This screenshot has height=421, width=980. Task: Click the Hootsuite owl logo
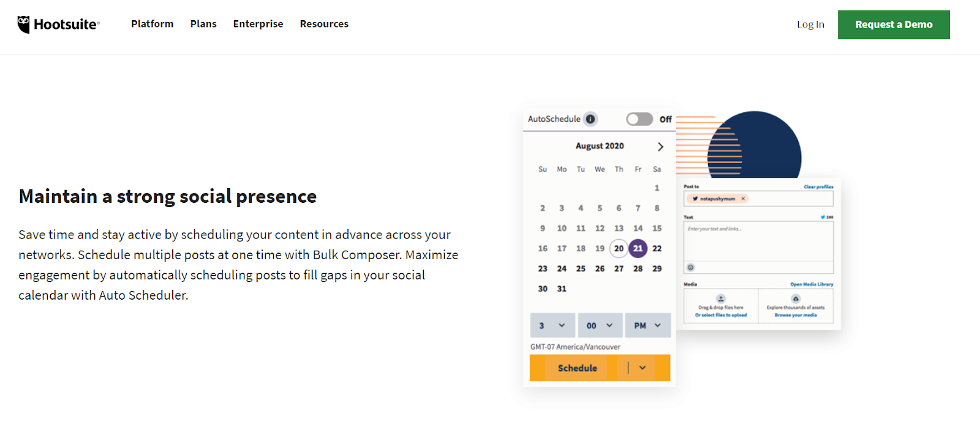click(23, 23)
